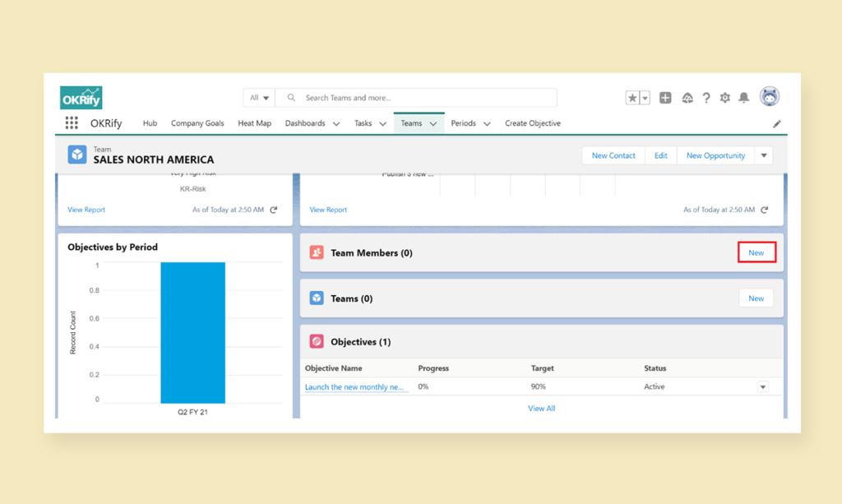This screenshot has height=504, width=842.
Task: Click the notifications bell icon
Action: [x=743, y=97]
